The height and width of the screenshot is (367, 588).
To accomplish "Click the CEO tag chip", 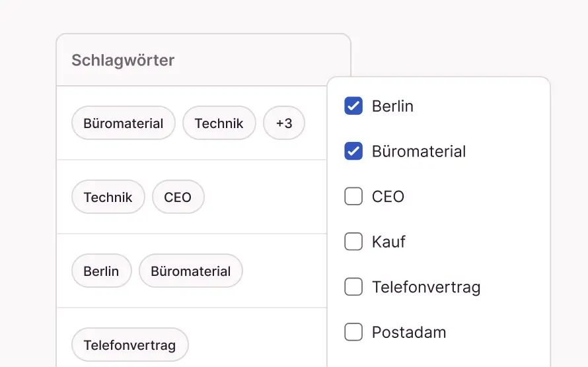I will point(178,197).
